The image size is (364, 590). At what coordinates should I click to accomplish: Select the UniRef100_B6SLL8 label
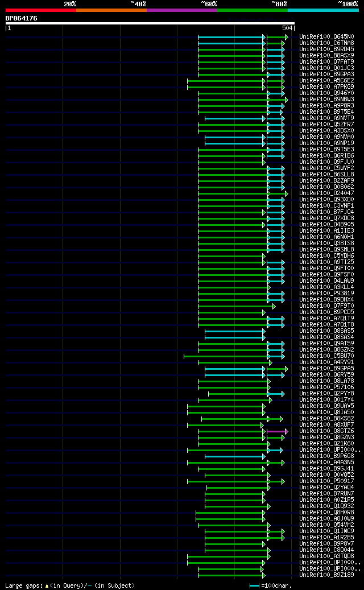coord(326,175)
